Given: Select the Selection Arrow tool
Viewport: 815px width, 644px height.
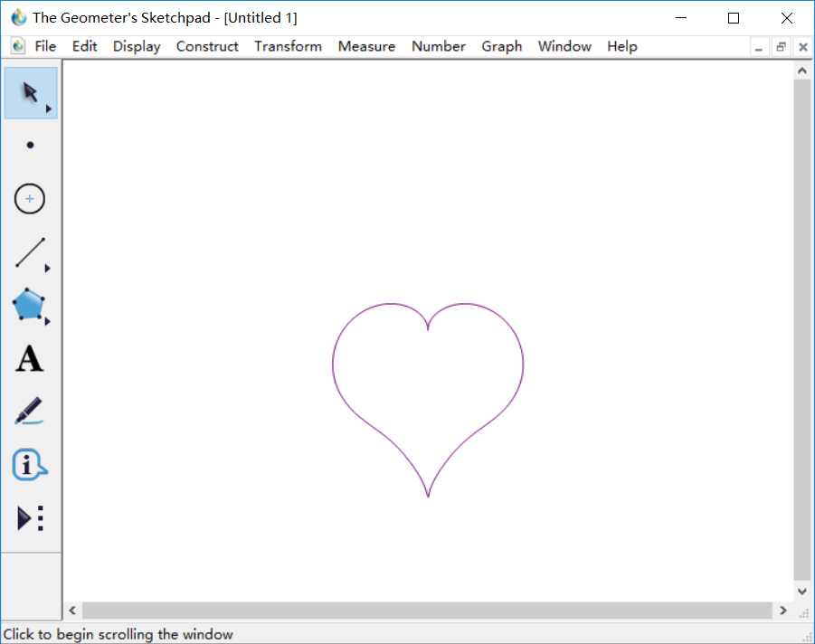Looking at the screenshot, I should 30,92.
